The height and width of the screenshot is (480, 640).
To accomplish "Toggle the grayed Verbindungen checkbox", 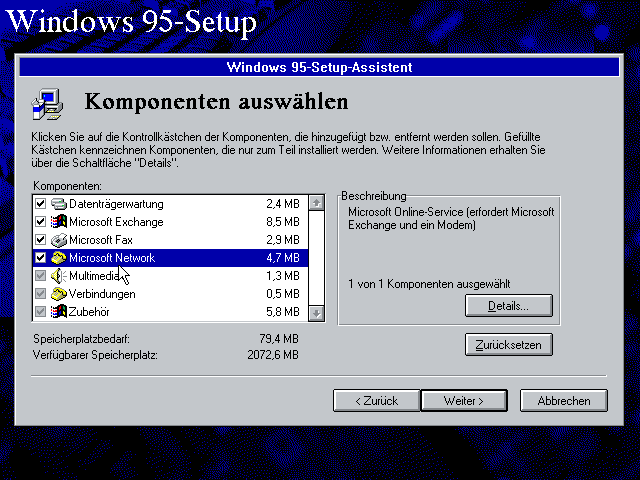I will coord(40,293).
